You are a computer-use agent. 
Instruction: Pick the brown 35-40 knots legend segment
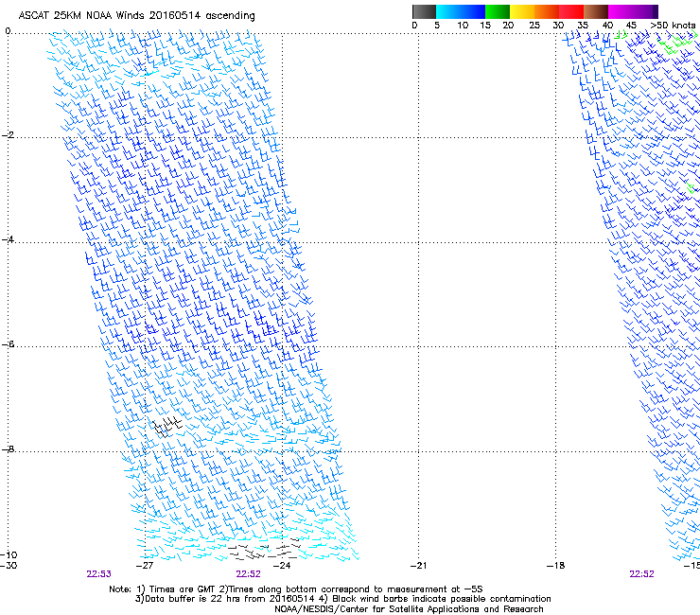click(596, 11)
